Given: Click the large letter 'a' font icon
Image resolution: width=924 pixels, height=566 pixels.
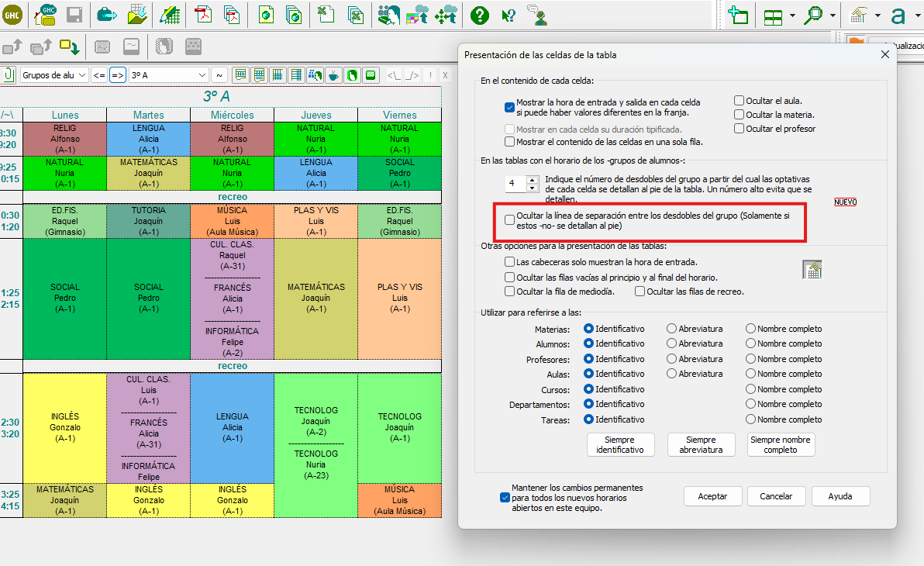Looking at the screenshot, I should 898,16.
